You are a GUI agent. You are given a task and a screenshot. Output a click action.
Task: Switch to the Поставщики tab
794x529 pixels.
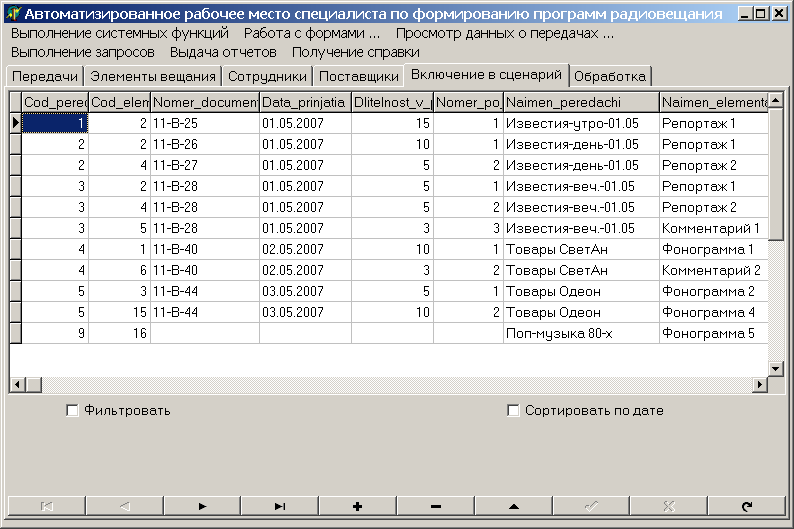click(359, 76)
